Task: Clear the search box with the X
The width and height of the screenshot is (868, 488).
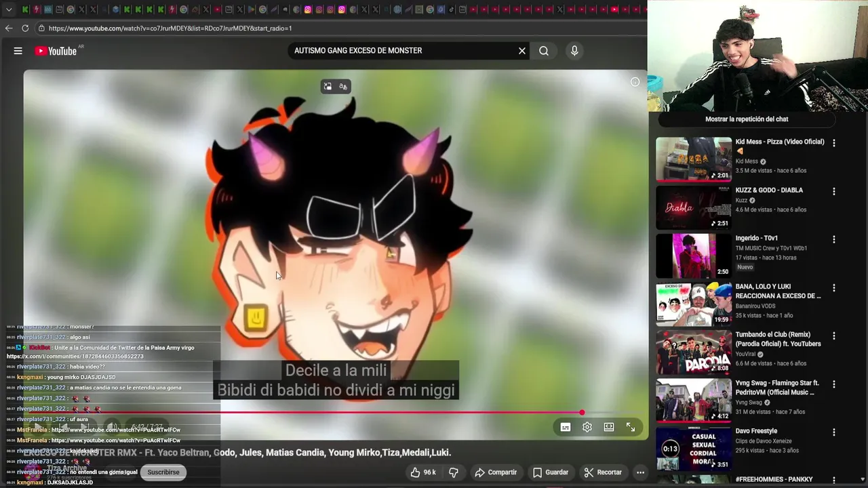Action: pyautogui.click(x=522, y=51)
